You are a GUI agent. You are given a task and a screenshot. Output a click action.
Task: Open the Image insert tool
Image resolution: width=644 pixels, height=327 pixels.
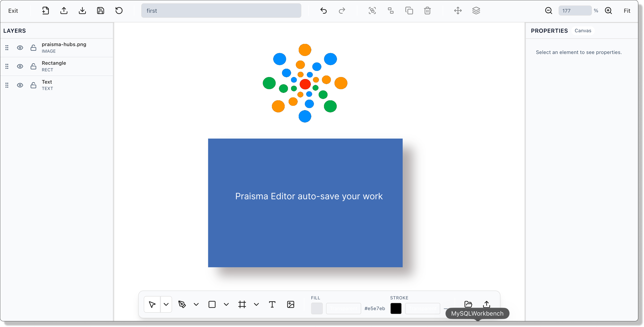(x=291, y=304)
